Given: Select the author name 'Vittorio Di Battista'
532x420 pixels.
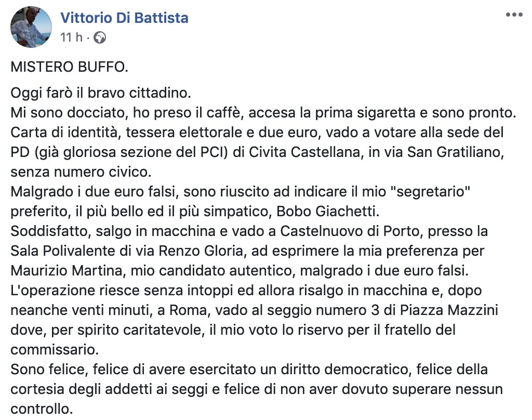Looking at the screenshot, I should coord(125,17).
